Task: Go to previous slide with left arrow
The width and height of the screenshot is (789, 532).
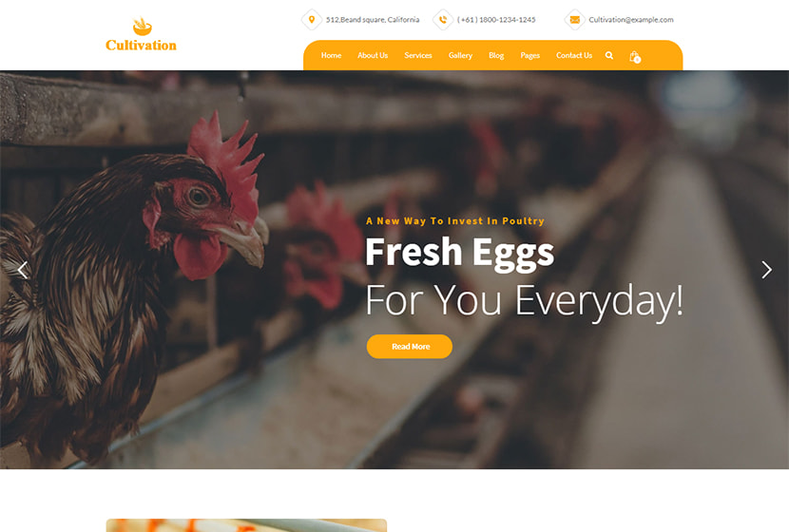Action: [x=23, y=270]
